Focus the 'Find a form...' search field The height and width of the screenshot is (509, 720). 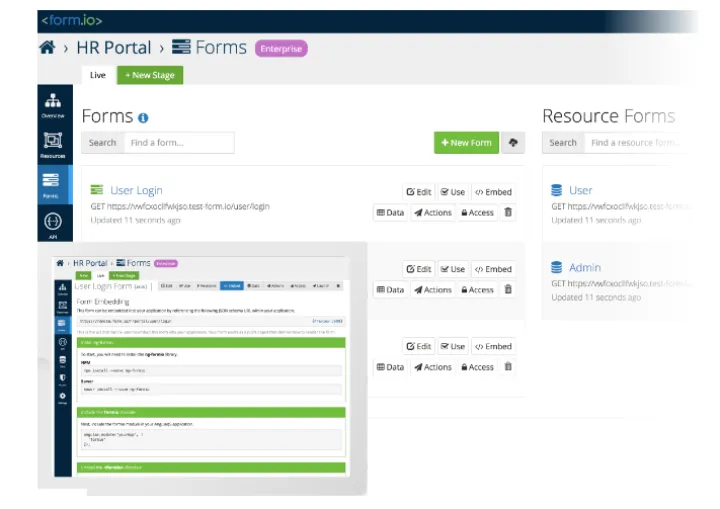(179, 143)
